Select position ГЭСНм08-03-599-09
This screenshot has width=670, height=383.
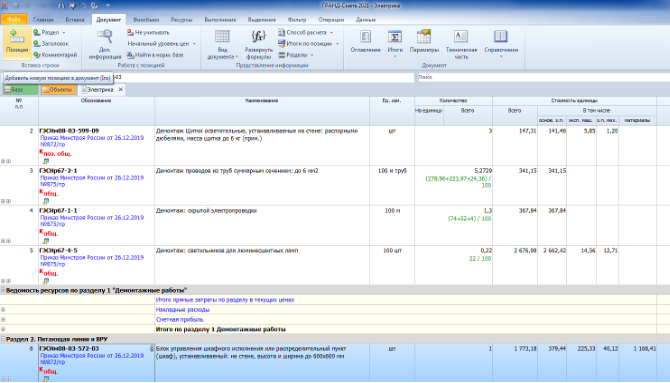click(x=69, y=131)
